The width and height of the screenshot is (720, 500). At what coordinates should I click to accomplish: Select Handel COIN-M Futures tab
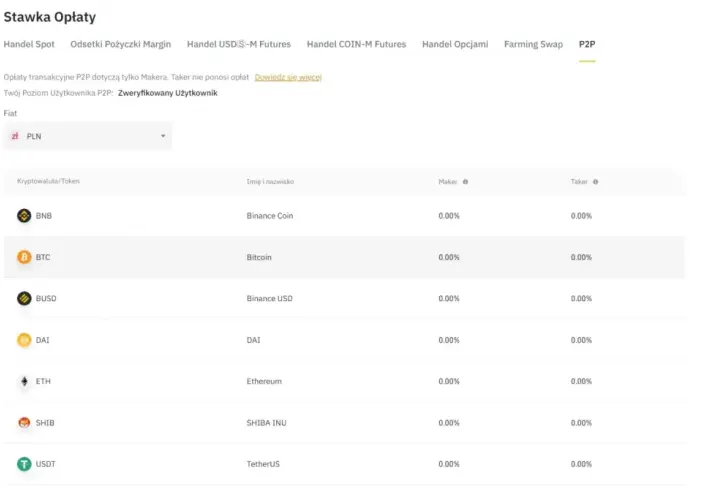tap(356, 44)
